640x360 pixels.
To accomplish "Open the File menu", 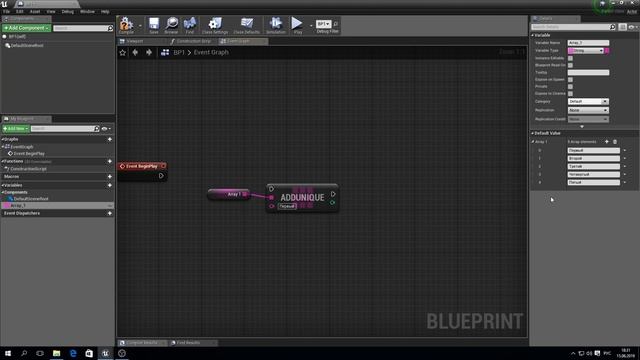I will 7,11.
